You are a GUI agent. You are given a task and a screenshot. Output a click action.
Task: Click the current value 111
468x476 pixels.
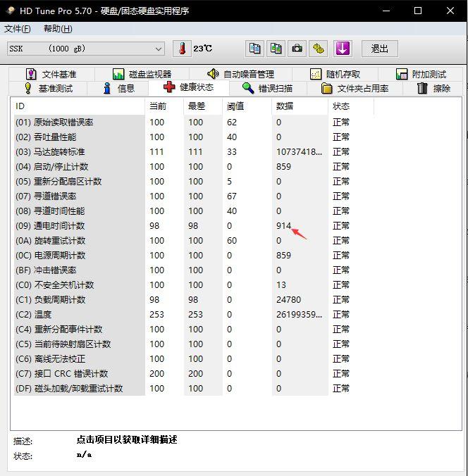coord(156,152)
